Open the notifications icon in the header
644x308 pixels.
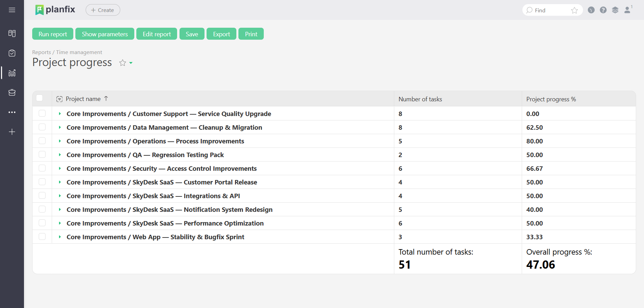point(591,10)
